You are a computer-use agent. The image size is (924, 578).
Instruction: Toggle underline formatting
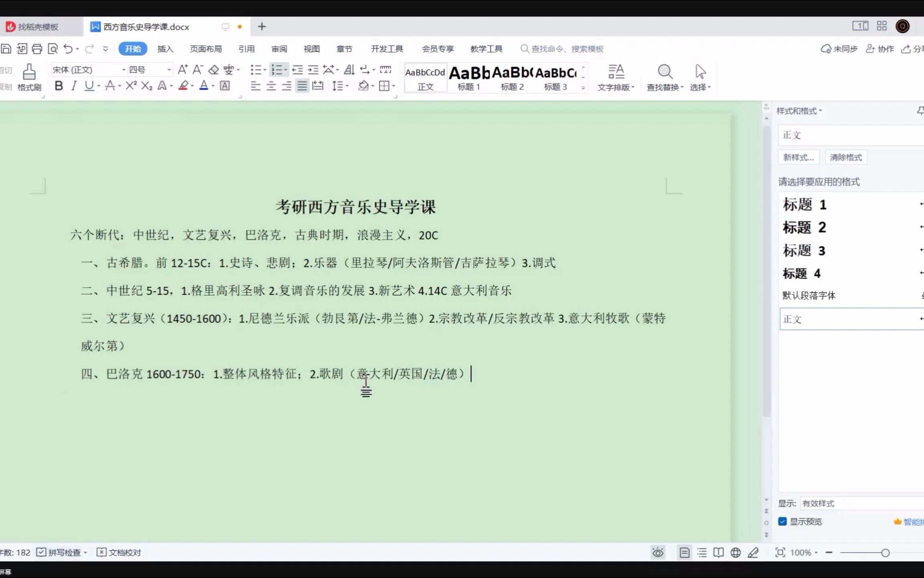click(89, 85)
